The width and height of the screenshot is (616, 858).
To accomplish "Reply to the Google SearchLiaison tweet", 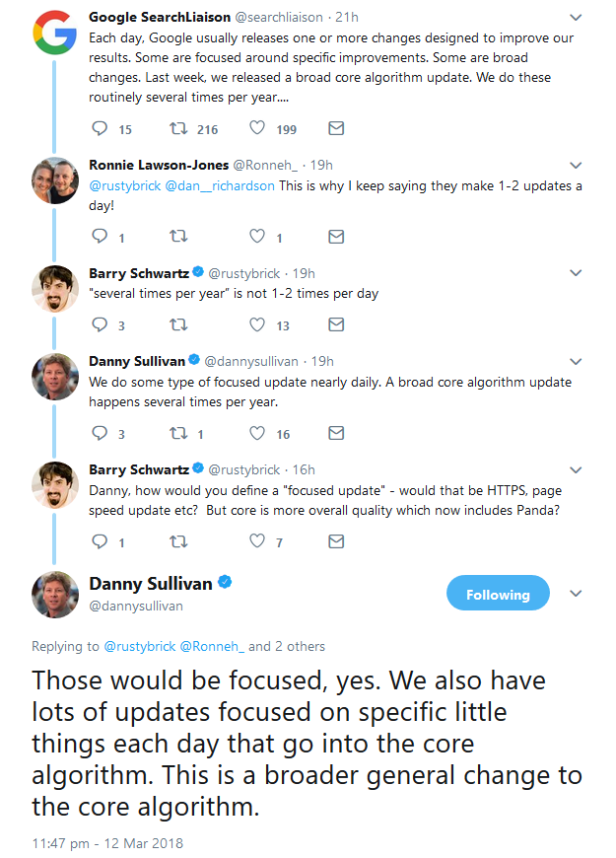I will pos(99,128).
